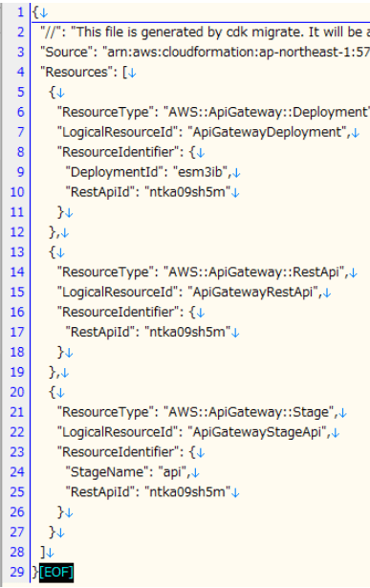
Task: Select line number 4 in gutter
Action: point(20,72)
